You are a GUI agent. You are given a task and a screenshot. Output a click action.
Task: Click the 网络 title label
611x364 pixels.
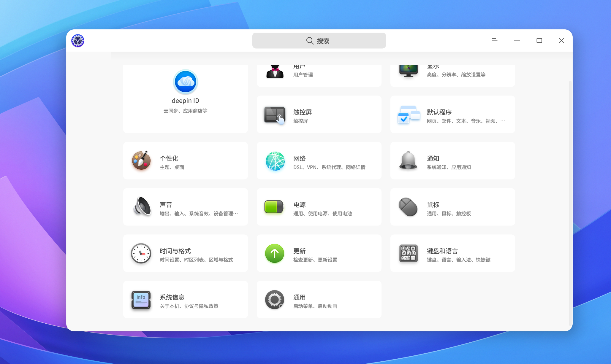coord(300,158)
